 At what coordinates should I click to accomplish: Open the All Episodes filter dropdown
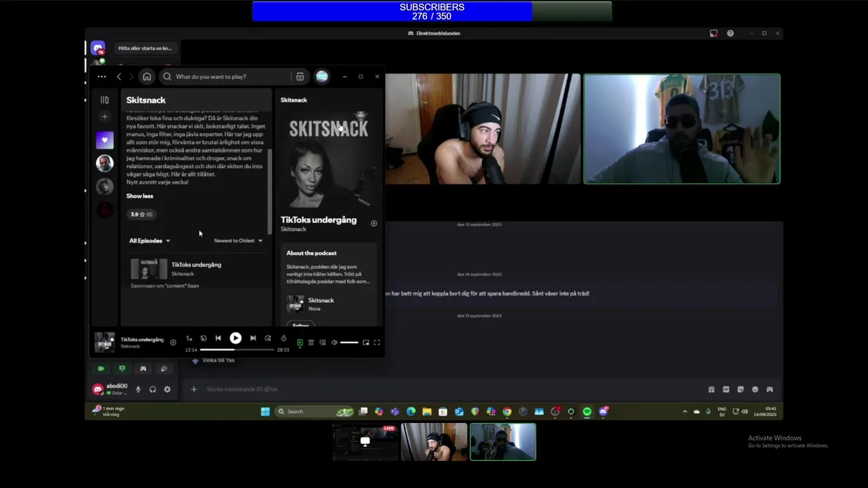pyautogui.click(x=149, y=241)
